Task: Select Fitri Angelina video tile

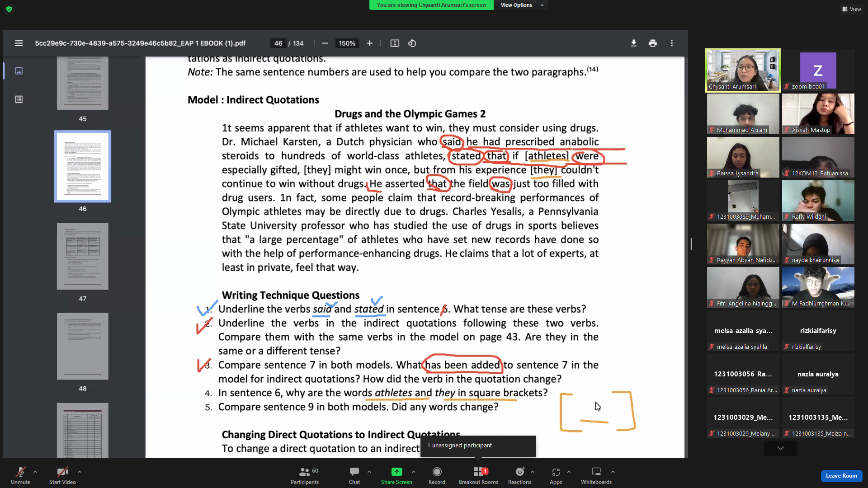Action: click(743, 287)
